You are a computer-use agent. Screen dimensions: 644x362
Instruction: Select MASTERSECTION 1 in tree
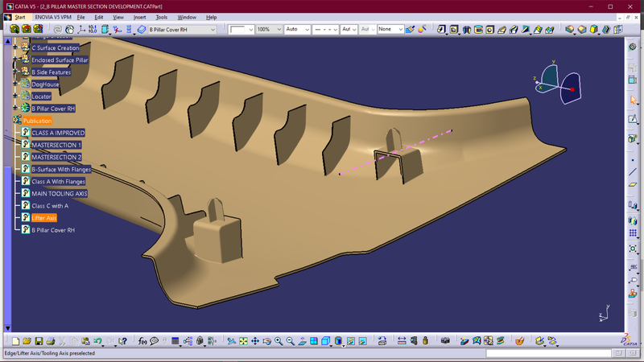[x=56, y=145]
